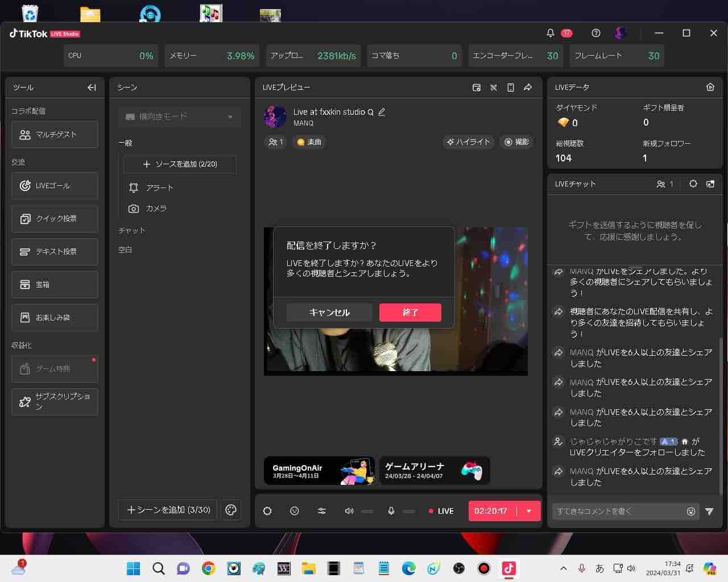728x582 pixels.
Task: Open the ゲームアリーナ banner
Action: pyautogui.click(x=435, y=471)
